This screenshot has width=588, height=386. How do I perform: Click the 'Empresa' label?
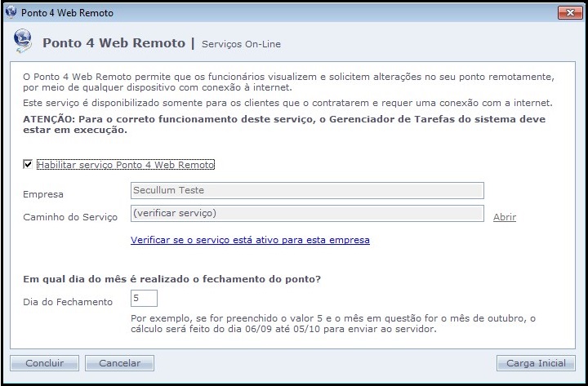point(43,194)
